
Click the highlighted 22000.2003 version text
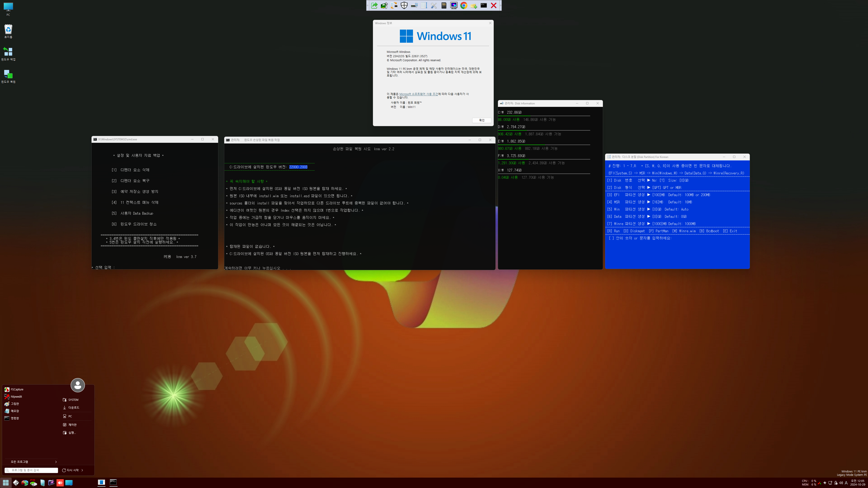298,167
